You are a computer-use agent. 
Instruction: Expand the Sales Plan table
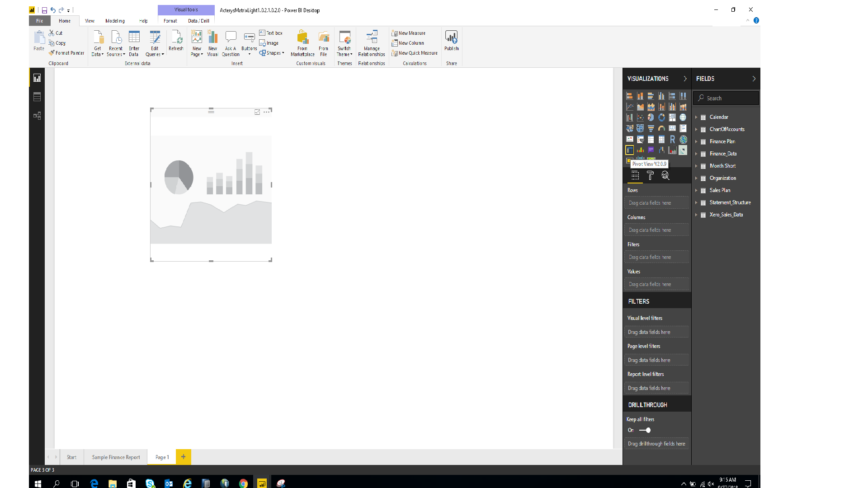696,190
